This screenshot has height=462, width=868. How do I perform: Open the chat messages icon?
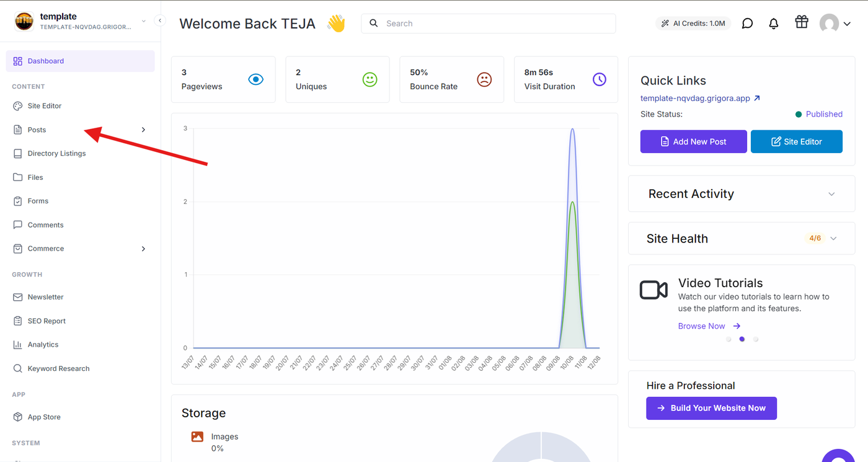748,24
